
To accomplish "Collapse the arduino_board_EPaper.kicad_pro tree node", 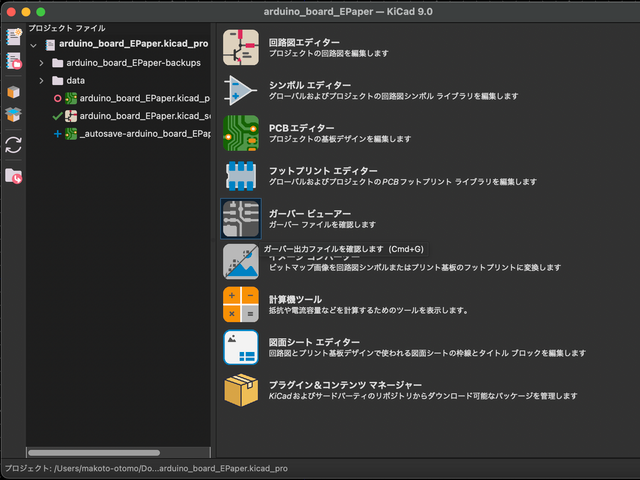I will tap(33, 45).
